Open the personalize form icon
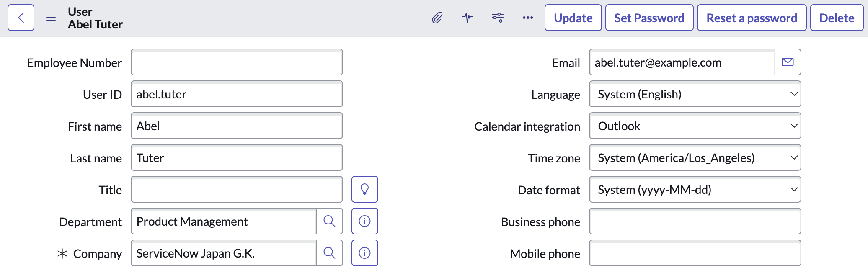The width and height of the screenshot is (868, 273). point(497,18)
